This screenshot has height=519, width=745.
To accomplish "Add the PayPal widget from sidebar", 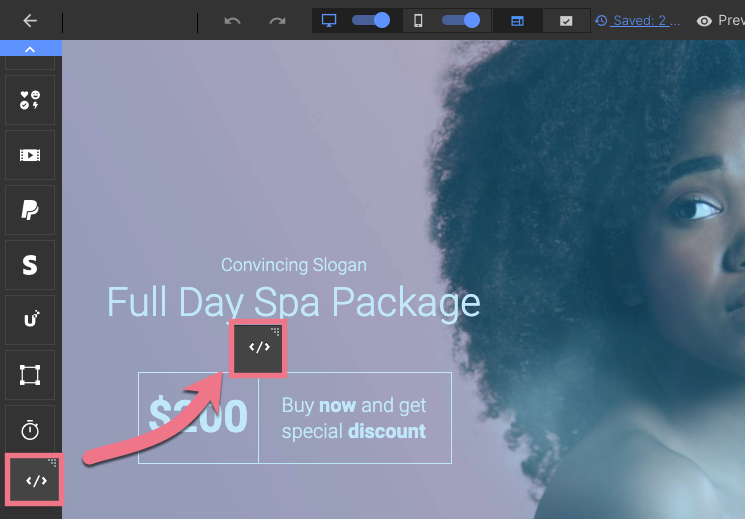I will click(30, 210).
